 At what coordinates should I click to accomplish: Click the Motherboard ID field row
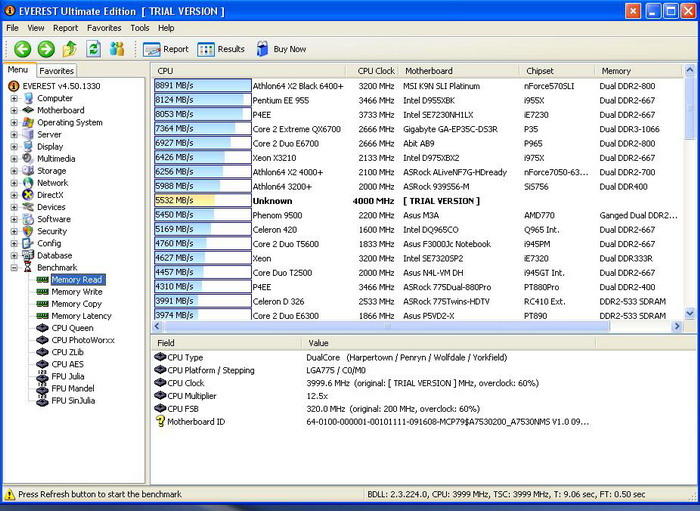pyautogui.click(x=371, y=422)
